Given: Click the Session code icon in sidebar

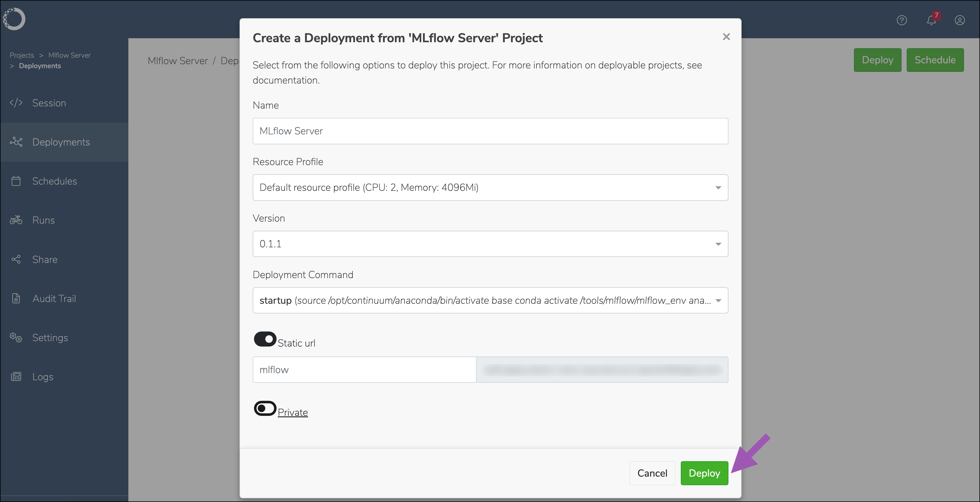Looking at the screenshot, I should pos(16,103).
